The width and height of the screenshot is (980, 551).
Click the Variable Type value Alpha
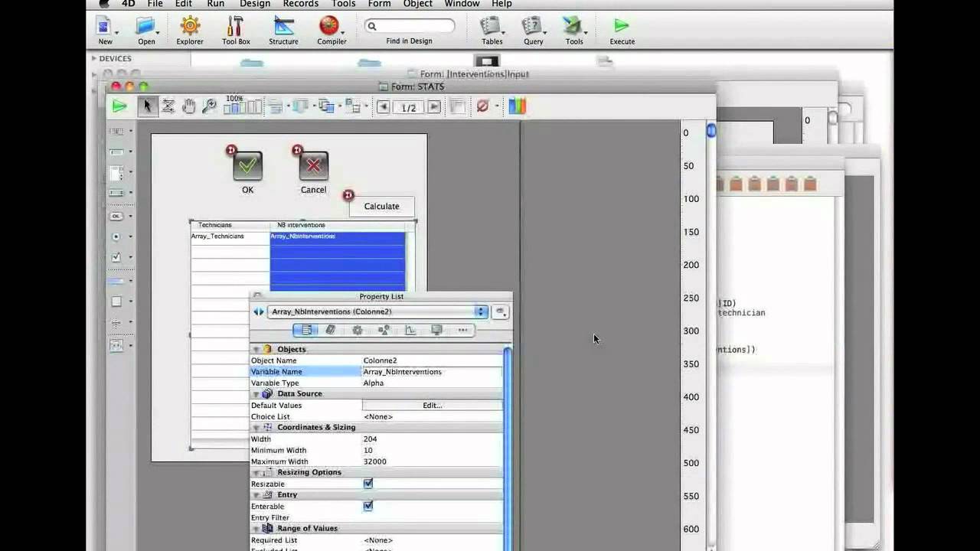coord(373,383)
